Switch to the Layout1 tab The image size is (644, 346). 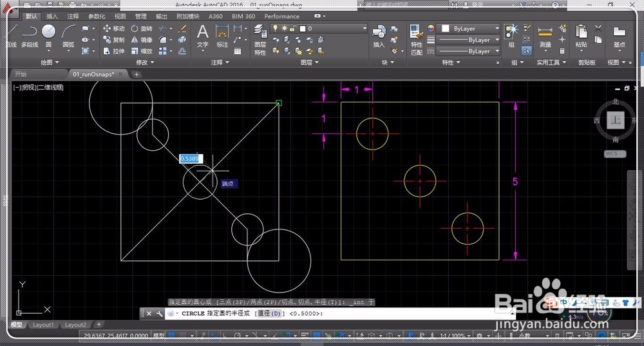pyautogui.click(x=43, y=325)
